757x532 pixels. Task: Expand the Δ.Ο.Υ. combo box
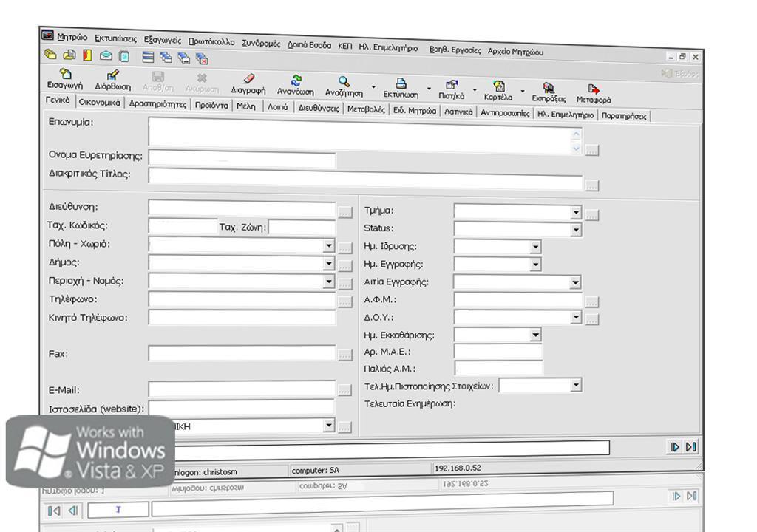575,317
